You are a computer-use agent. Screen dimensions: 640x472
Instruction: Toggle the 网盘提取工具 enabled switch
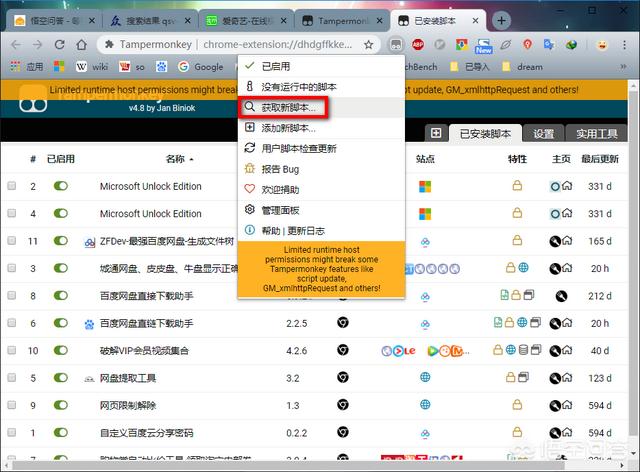click(61, 377)
